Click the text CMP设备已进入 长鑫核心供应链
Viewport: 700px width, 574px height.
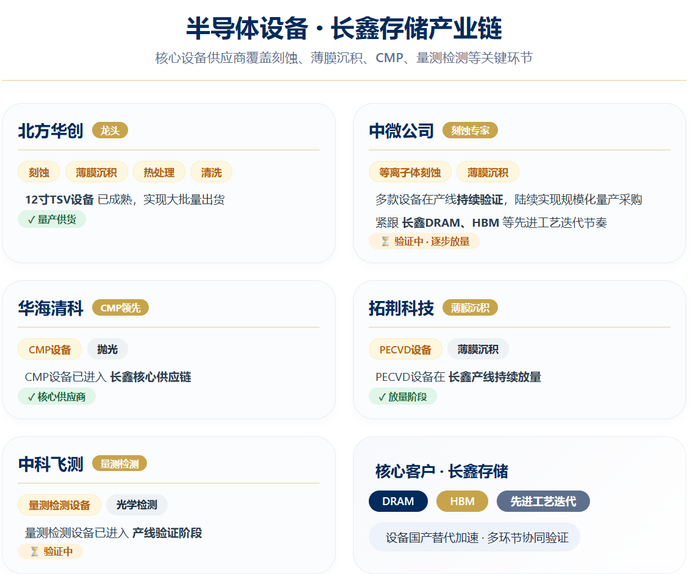(108, 377)
